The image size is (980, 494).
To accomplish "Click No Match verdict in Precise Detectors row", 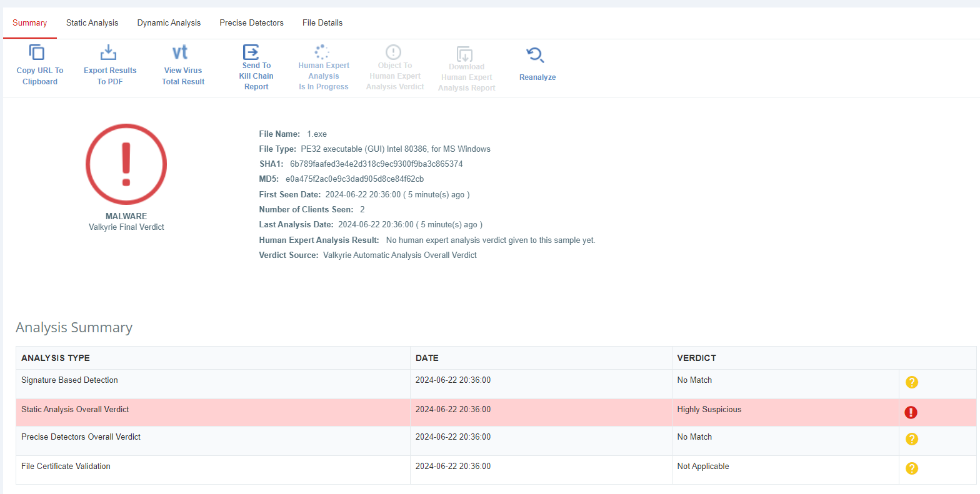I will pos(694,437).
